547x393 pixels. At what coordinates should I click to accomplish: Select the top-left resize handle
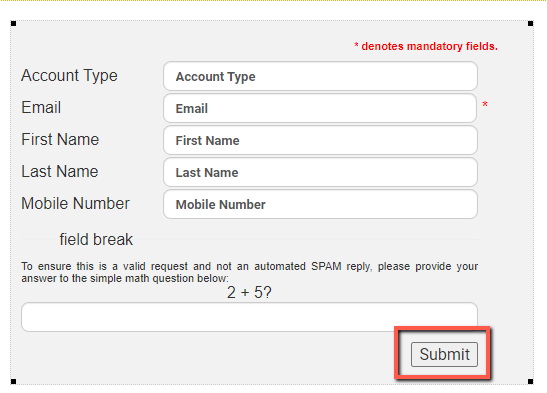pyautogui.click(x=14, y=23)
